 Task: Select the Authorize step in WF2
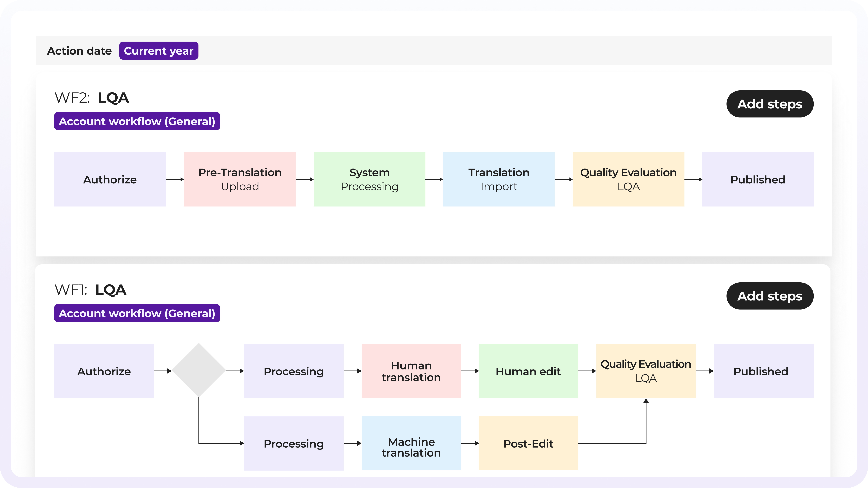110,180
